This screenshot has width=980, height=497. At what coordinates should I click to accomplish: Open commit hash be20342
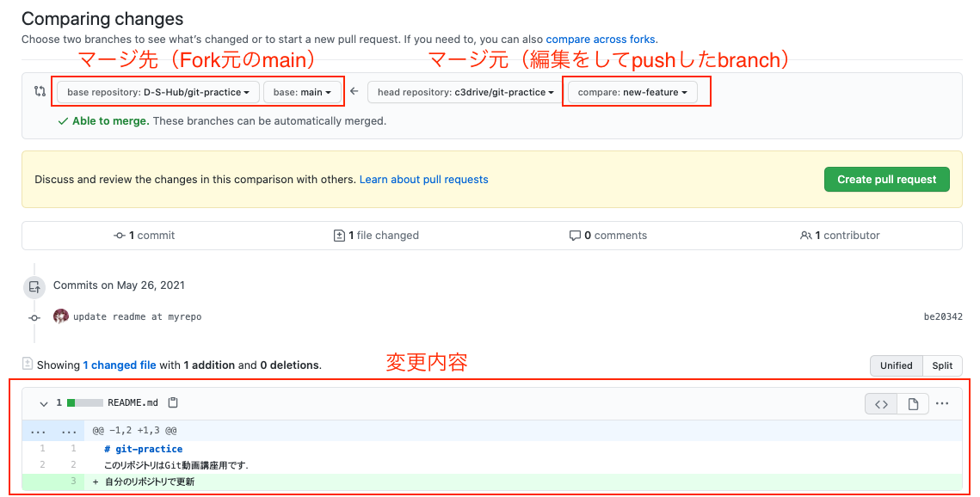coord(943,316)
